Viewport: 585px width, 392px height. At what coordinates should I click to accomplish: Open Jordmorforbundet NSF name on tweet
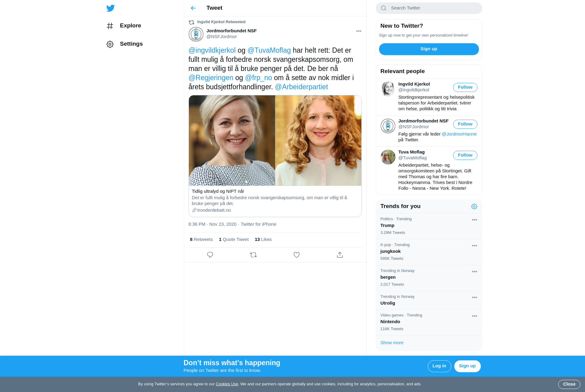pos(232,31)
